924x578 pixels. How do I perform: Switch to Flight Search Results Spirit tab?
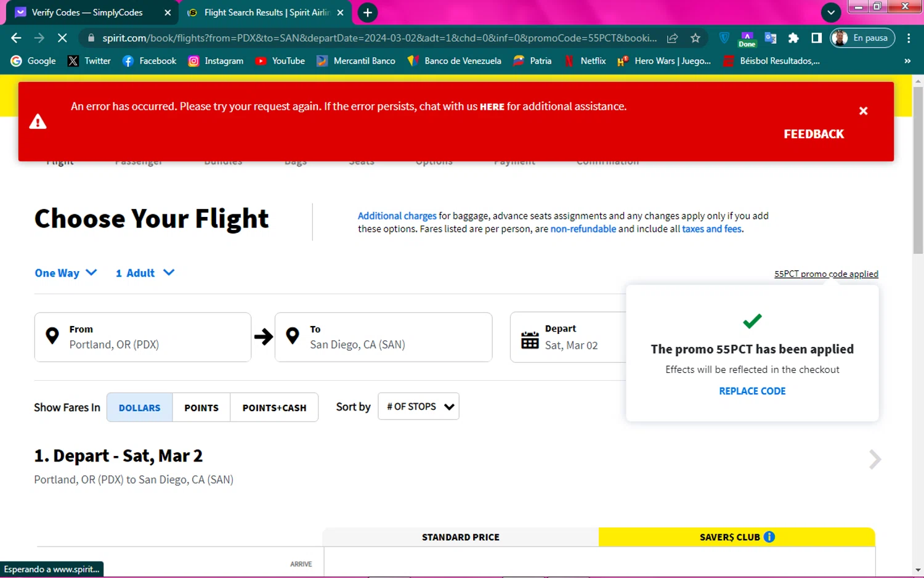click(265, 12)
